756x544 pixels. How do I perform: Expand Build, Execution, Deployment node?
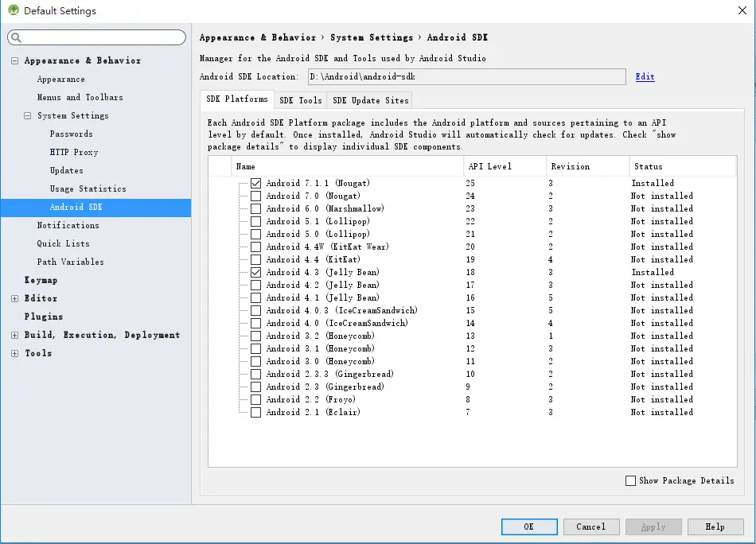pos(15,335)
